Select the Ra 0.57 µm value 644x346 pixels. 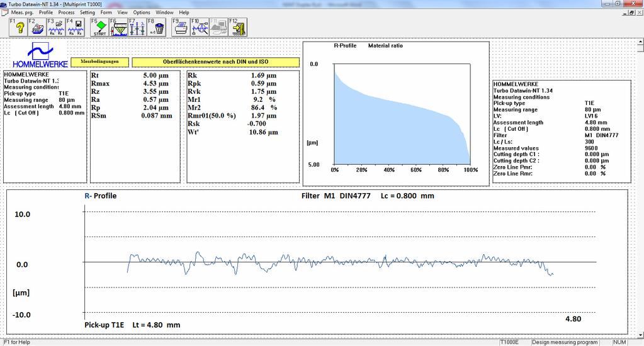pos(155,99)
